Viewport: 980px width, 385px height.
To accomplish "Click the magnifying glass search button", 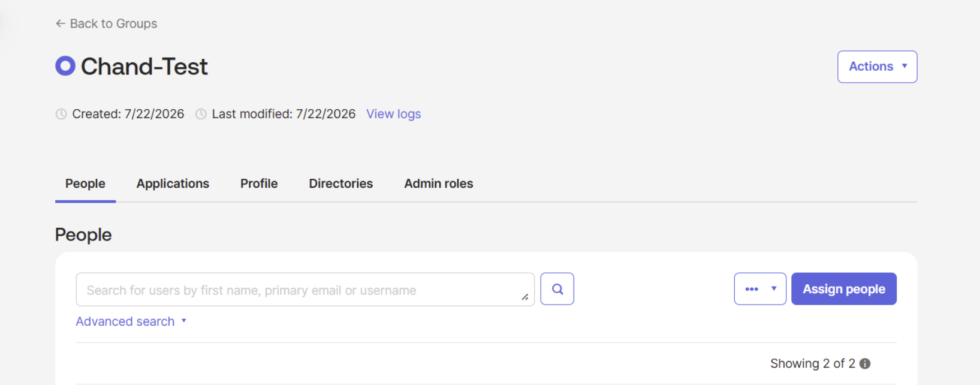I will click(557, 289).
